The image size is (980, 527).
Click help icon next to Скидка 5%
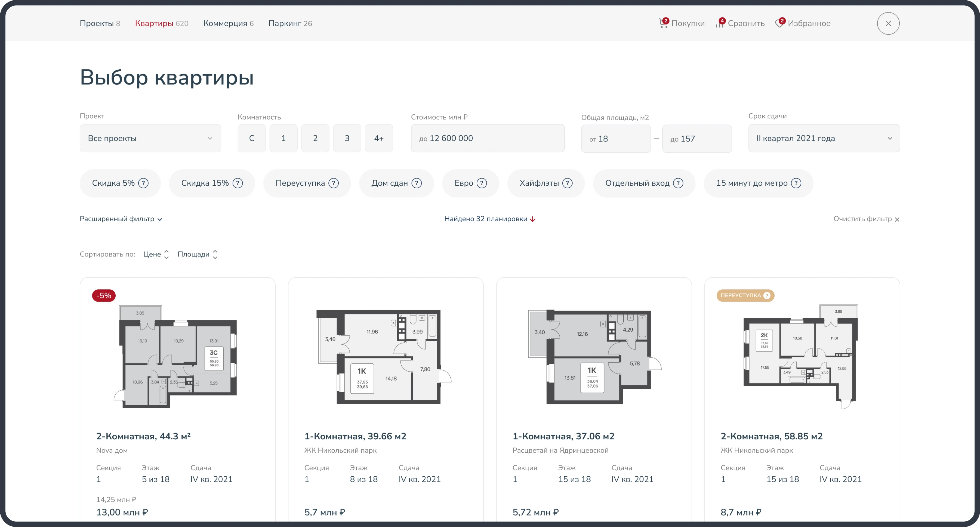tap(143, 183)
